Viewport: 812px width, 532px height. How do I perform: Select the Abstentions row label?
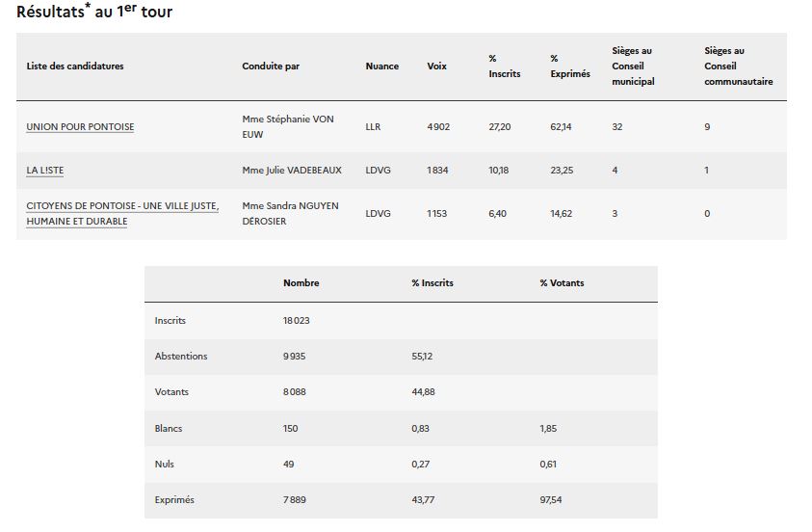pos(181,357)
